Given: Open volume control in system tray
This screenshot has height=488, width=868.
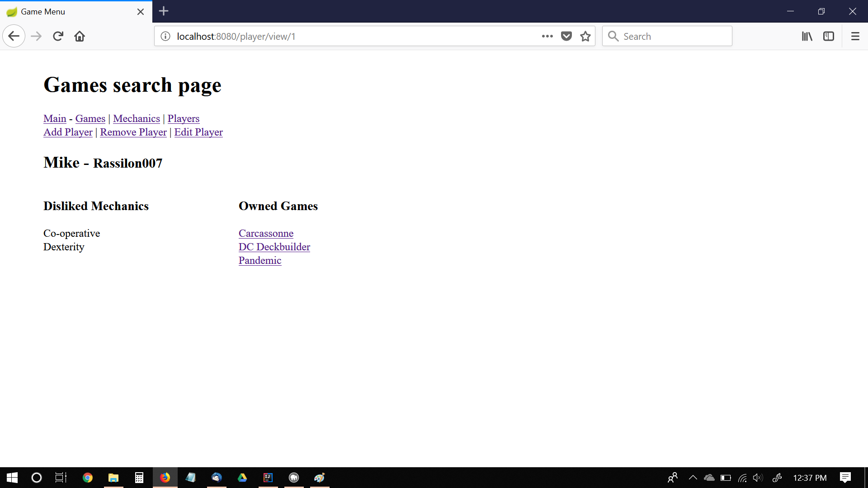Looking at the screenshot, I should [758, 478].
